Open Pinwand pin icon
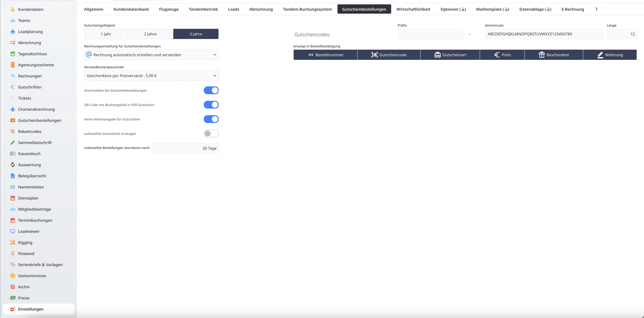Image resolution: width=644 pixels, height=318 pixels. point(13,253)
